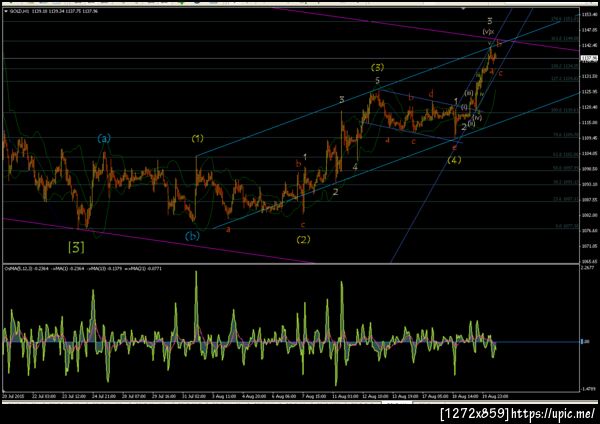Click the 24 Jul 21:00 time axis label
Image resolution: width=600 pixels, height=424 pixels.
pos(104,396)
